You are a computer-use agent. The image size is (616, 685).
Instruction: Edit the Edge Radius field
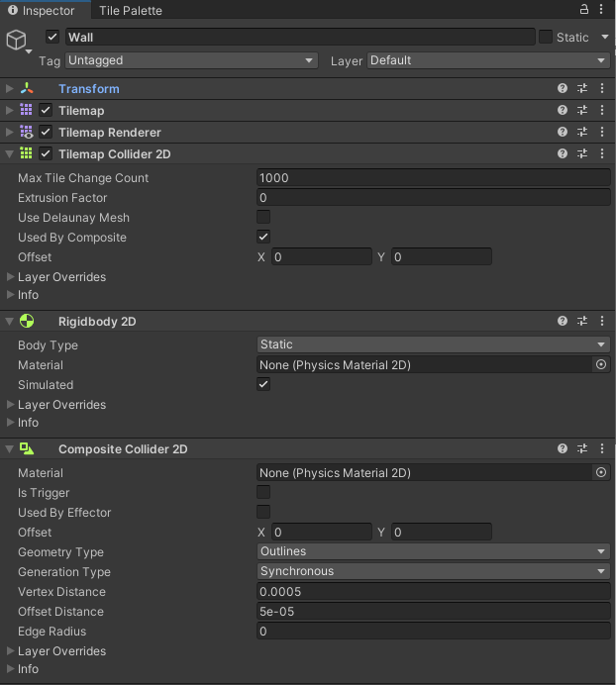[433, 632]
